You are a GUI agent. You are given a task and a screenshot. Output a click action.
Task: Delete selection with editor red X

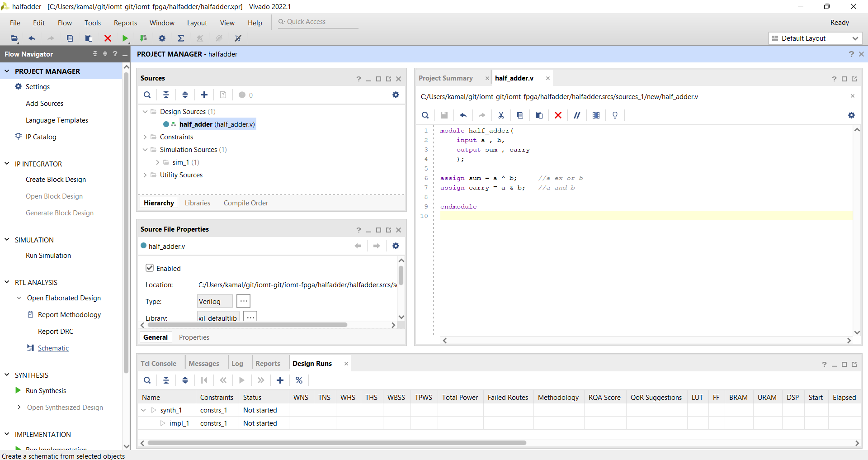pyautogui.click(x=558, y=115)
